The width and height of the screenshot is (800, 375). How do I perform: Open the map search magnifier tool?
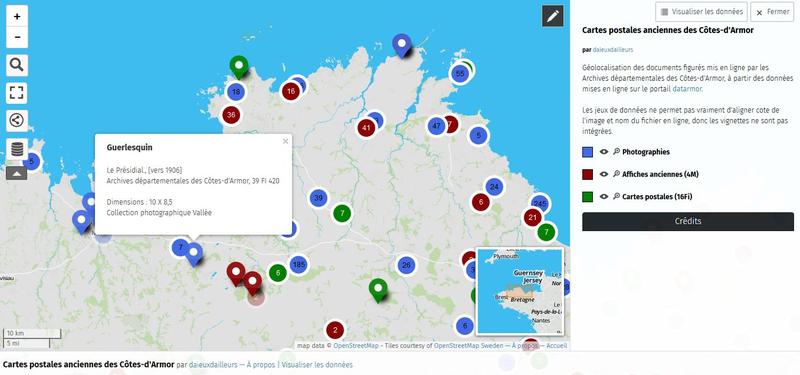(x=17, y=65)
